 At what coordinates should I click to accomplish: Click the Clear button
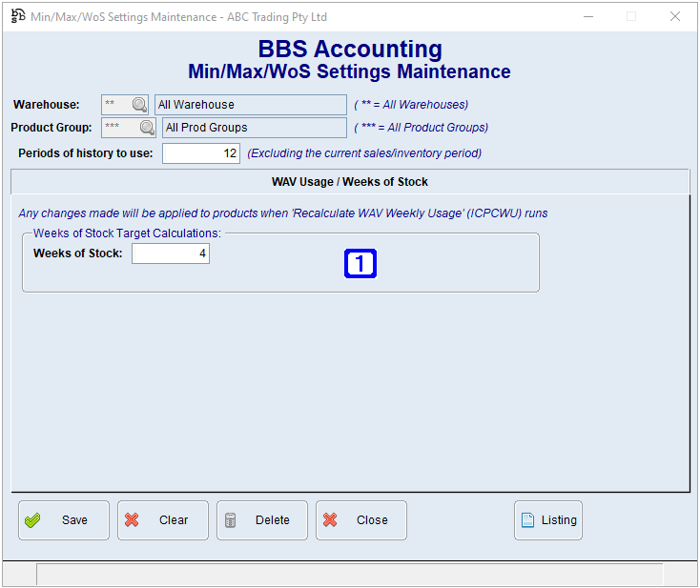click(163, 520)
